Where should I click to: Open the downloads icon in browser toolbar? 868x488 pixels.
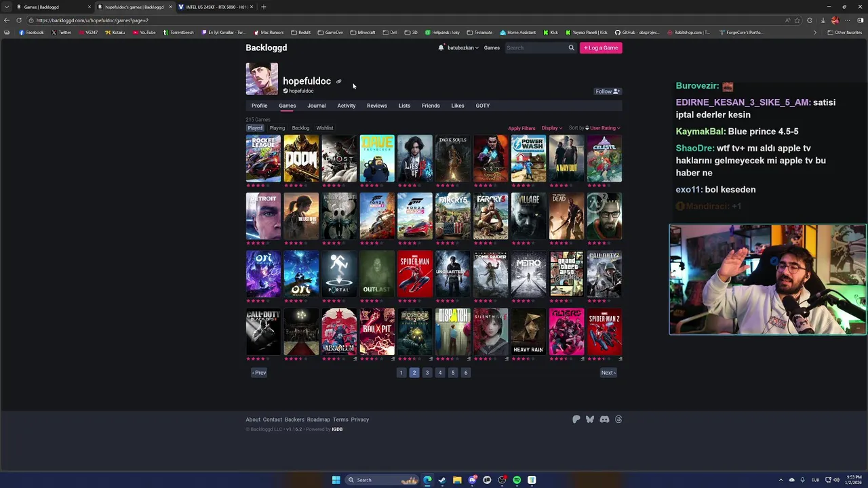click(823, 20)
